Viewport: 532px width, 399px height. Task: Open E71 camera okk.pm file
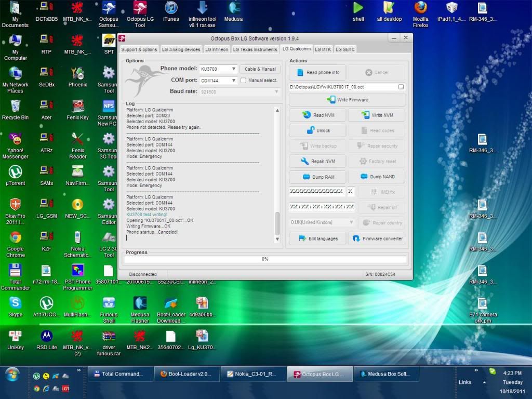[483, 310]
